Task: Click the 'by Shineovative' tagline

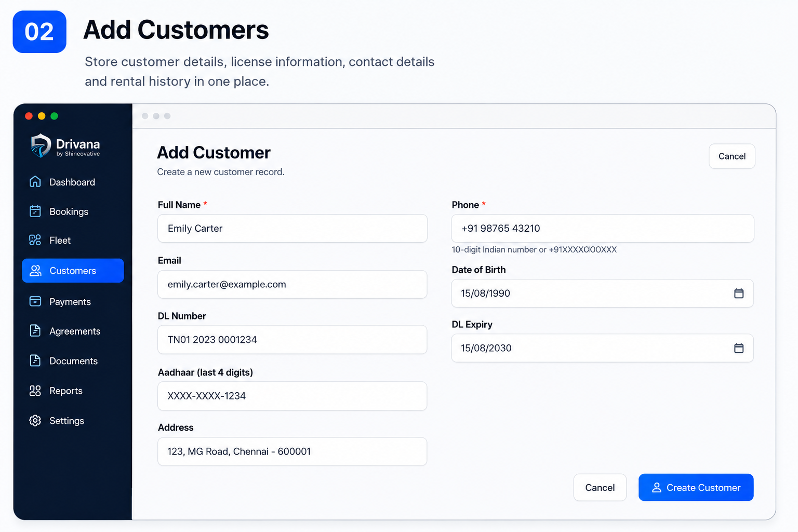Action: pyautogui.click(x=78, y=154)
